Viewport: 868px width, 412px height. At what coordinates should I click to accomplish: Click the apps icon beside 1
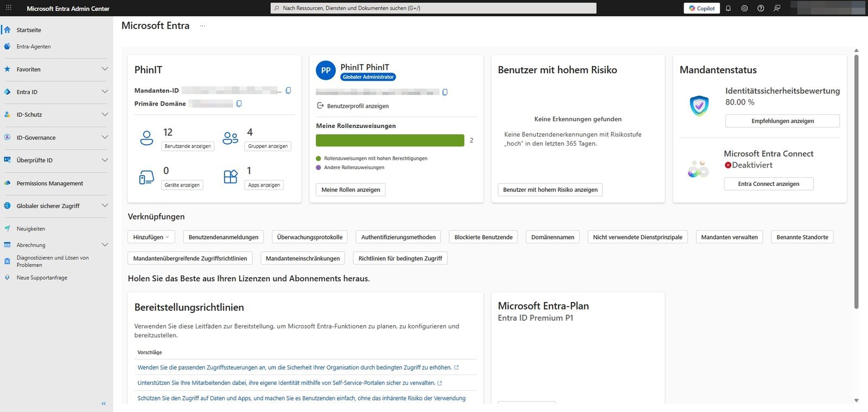(231, 177)
